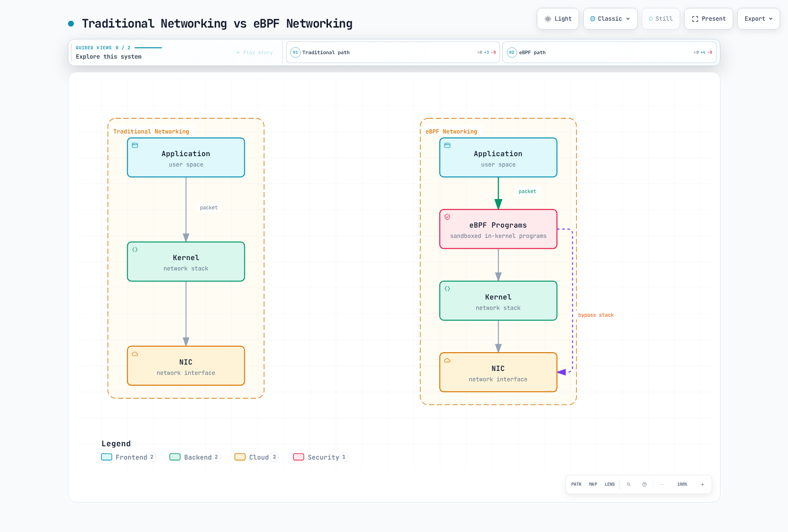Open the Export dropdown menu

(x=758, y=19)
